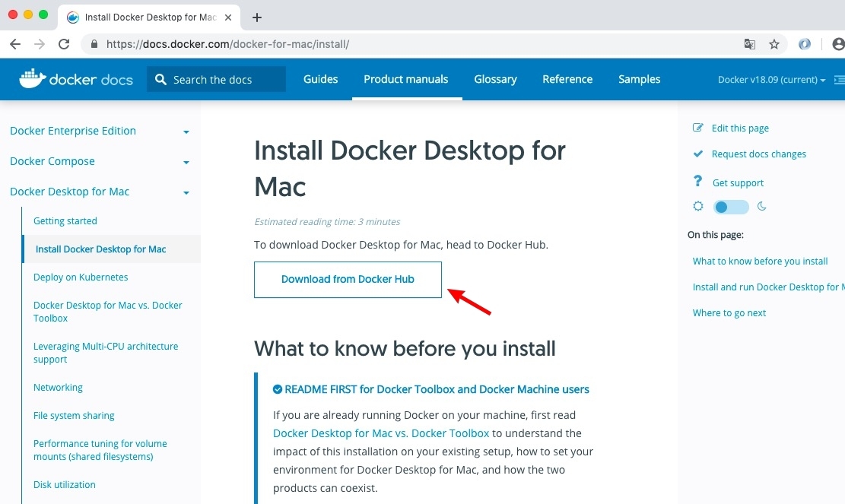
Task: Open the browser profile avatar icon
Action: click(x=838, y=44)
